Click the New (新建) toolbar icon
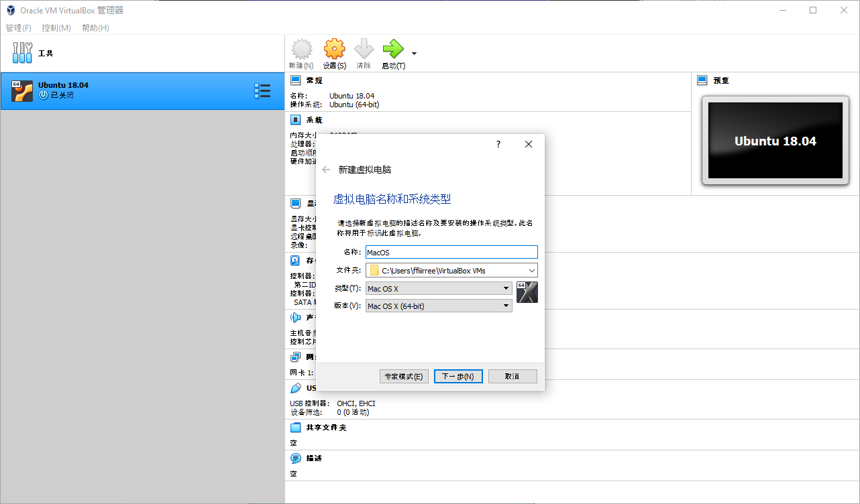Viewport: 860px width, 504px height. tap(302, 49)
